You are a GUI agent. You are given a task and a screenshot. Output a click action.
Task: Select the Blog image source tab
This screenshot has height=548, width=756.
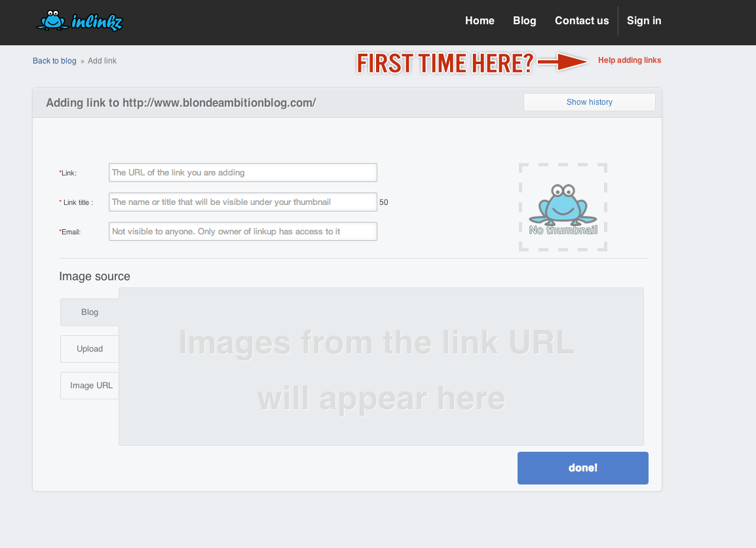pos(90,312)
